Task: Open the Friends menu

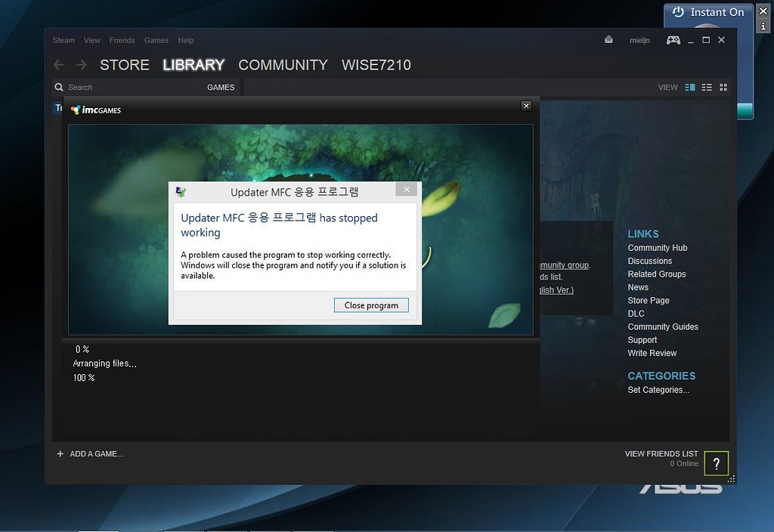Action: [x=122, y=41]
